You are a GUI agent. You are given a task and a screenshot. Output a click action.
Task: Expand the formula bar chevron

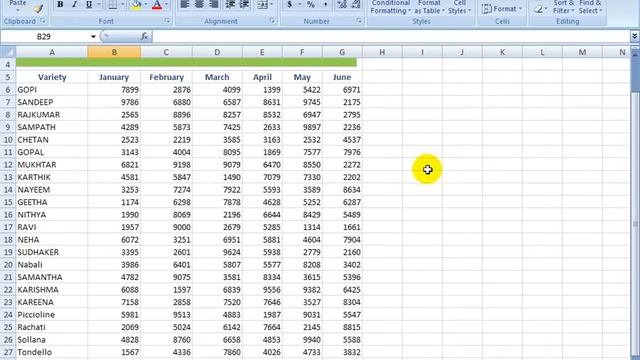coord(634,37)
